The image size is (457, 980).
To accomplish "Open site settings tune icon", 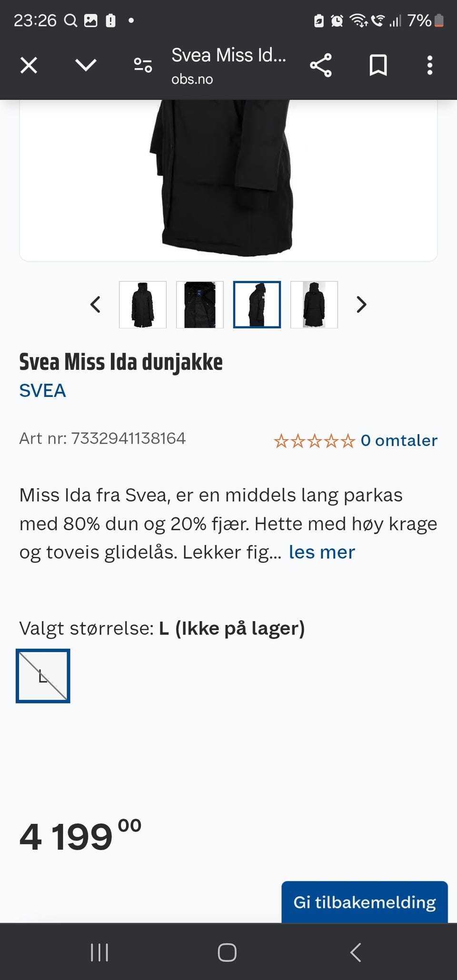I will [143, 65].
